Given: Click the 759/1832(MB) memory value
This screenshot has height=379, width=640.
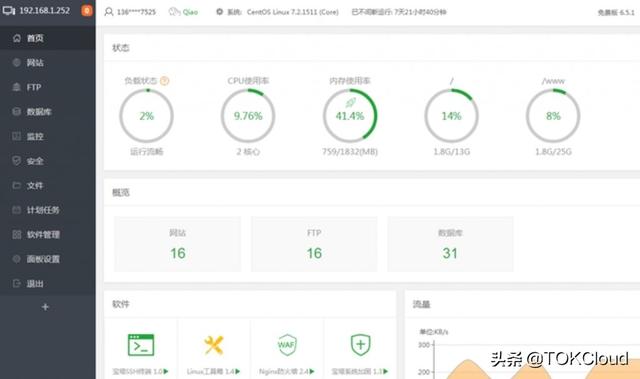Looking at the screenshot, I should click(350, 152).
